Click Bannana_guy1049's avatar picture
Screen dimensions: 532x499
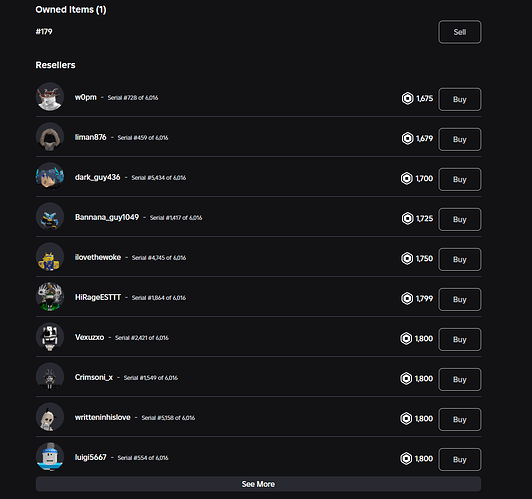(x=50, y=217)
